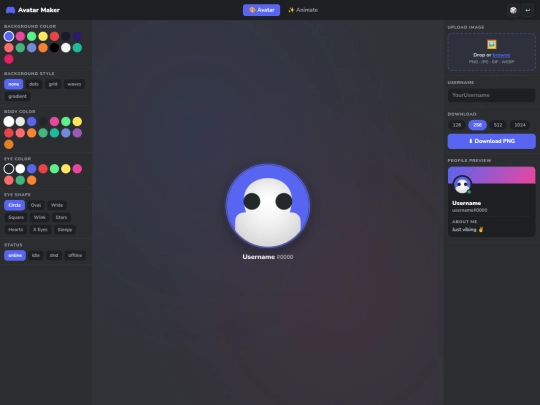Image resolution: width=540 pixels, height=405 pixels.
Task: Choose Square eye shape
Action: [16, 217]
